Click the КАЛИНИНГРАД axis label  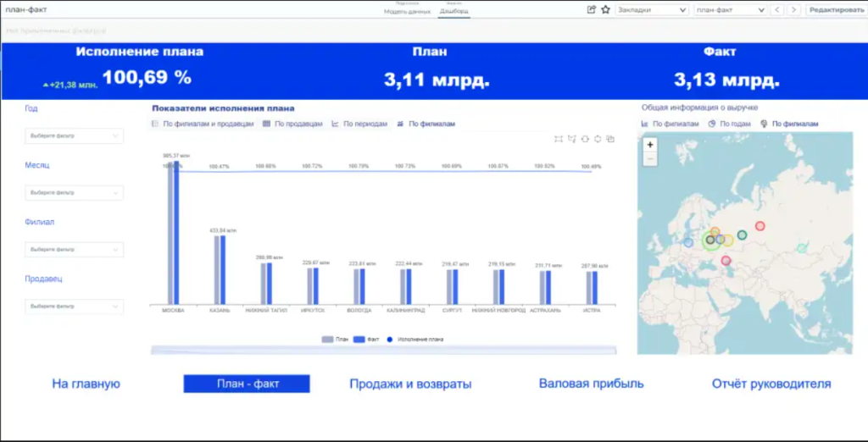pyautogui.click(x=406, y=311)
